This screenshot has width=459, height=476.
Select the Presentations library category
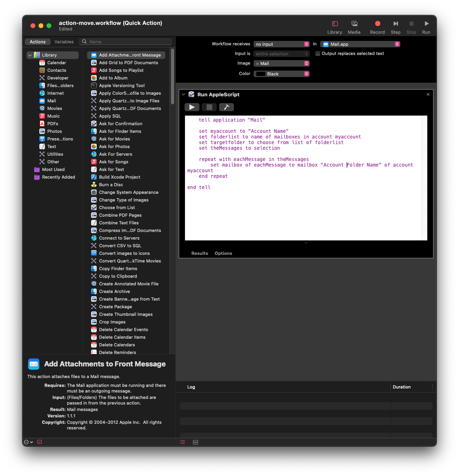(56, 139)
